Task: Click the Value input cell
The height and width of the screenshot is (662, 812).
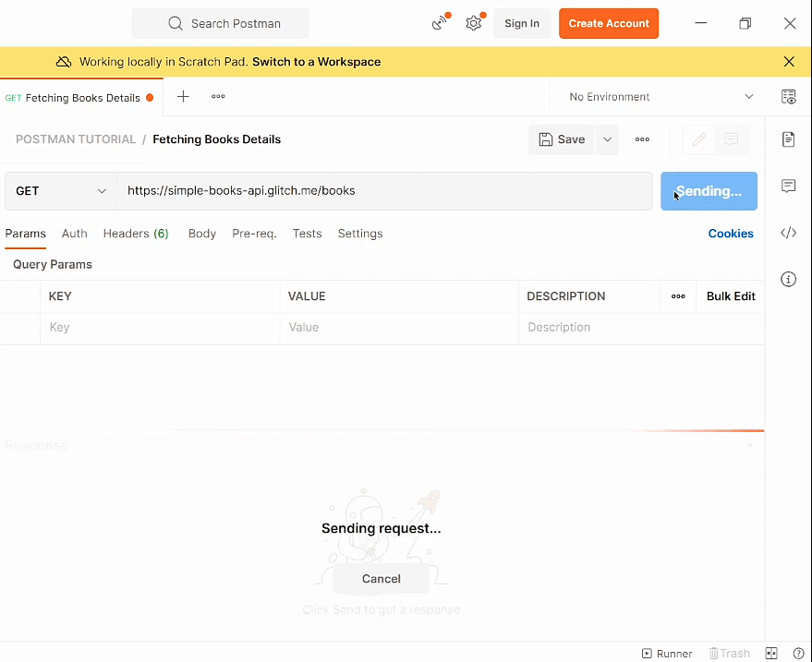Action: tap(399, 328)
